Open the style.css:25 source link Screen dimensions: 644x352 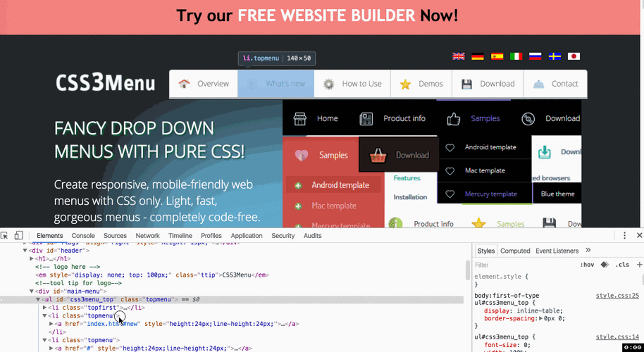617,296
